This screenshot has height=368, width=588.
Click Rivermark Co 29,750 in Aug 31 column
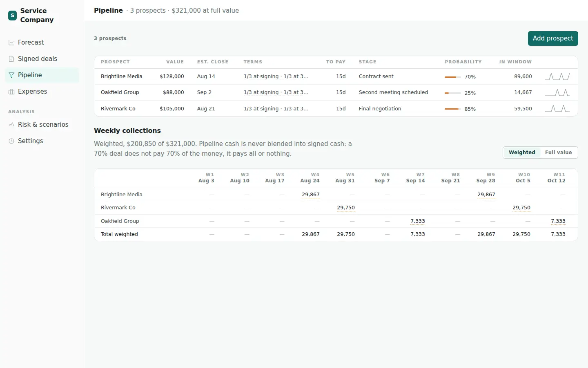[346, 208]
